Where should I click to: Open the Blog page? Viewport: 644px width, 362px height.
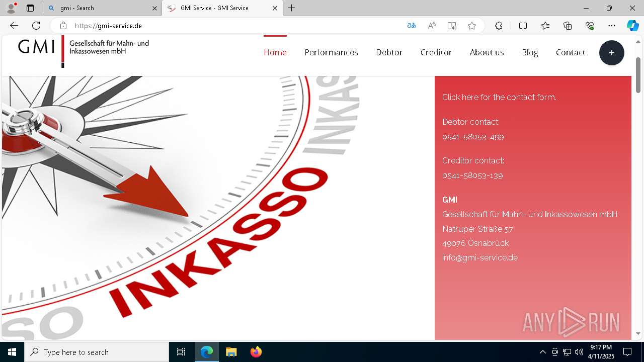coord(530,52)
